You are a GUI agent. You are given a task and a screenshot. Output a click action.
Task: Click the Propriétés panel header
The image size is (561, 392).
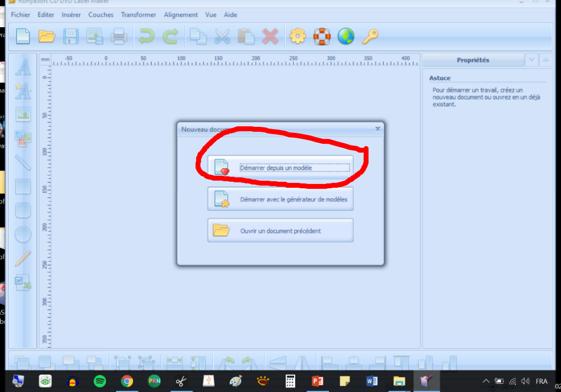point(473,60)
